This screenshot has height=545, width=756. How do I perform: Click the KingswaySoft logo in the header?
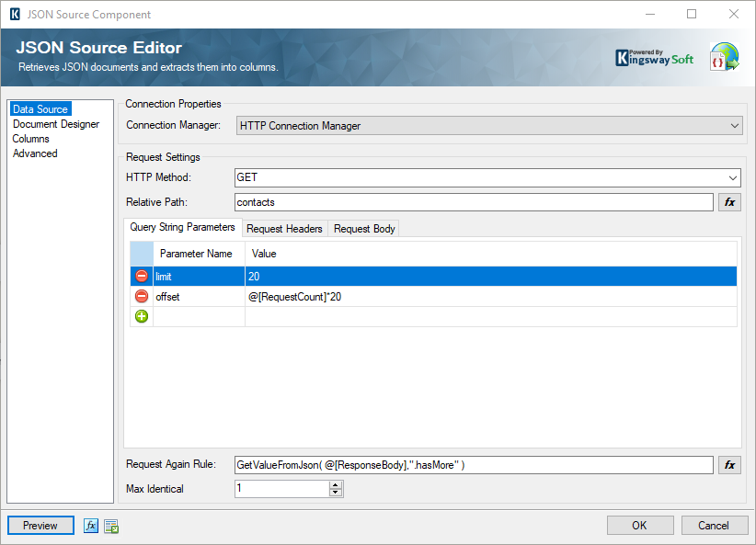(655, 55)
